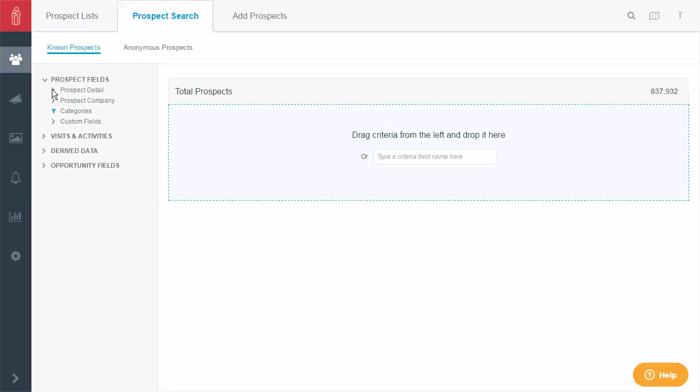The height and width of the screenshot is (392, 700).
Task: Expand the OPPORTUNITY FIELDS chevron
Action: coord(44,166)
